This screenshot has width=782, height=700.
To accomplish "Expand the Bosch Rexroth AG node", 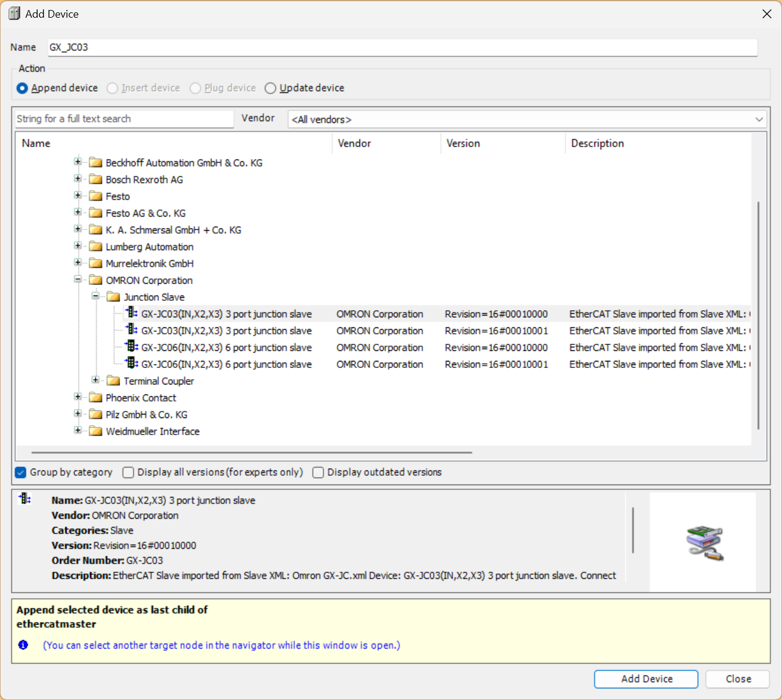I will point(78,178).
